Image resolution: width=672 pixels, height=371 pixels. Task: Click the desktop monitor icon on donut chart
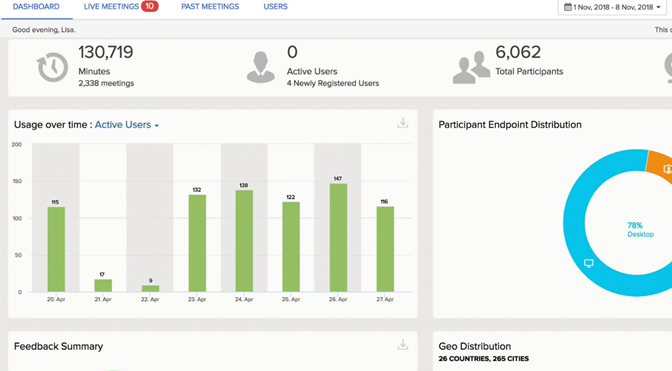(x=589, y=263)
